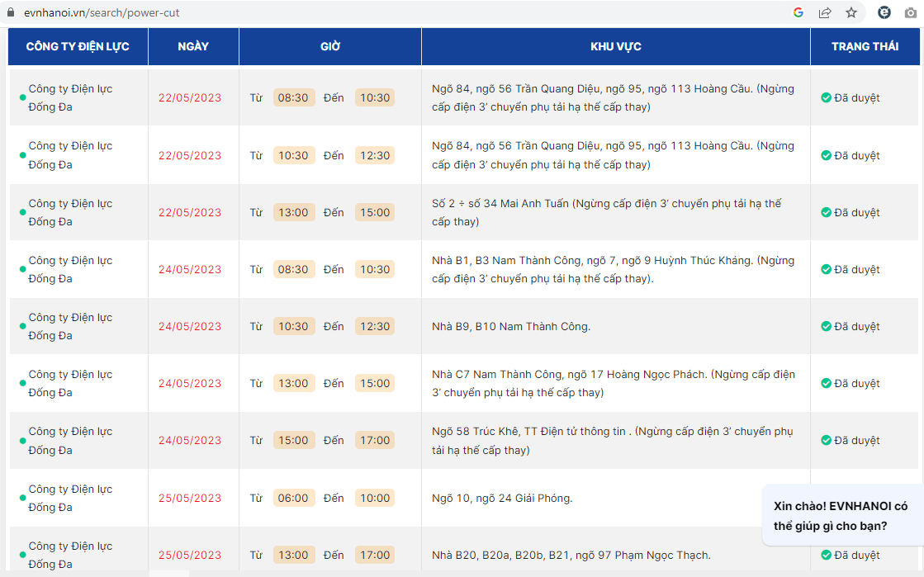
Task: Click the green check icon in first row
Action: 826,97
